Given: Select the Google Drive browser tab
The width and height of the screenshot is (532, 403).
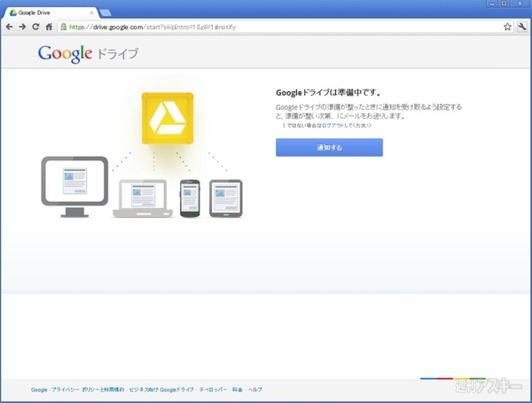Looking at the screenshot, I should tap(51, 12).
